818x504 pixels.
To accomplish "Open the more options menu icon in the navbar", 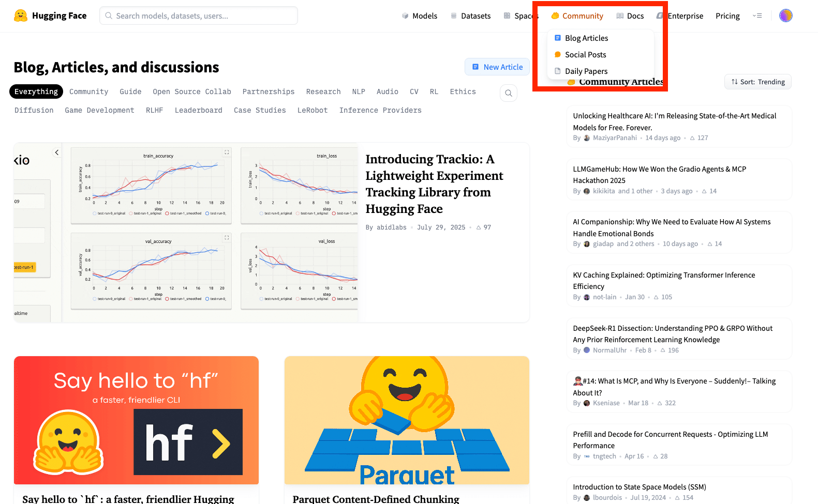I will tap(757, 16).
